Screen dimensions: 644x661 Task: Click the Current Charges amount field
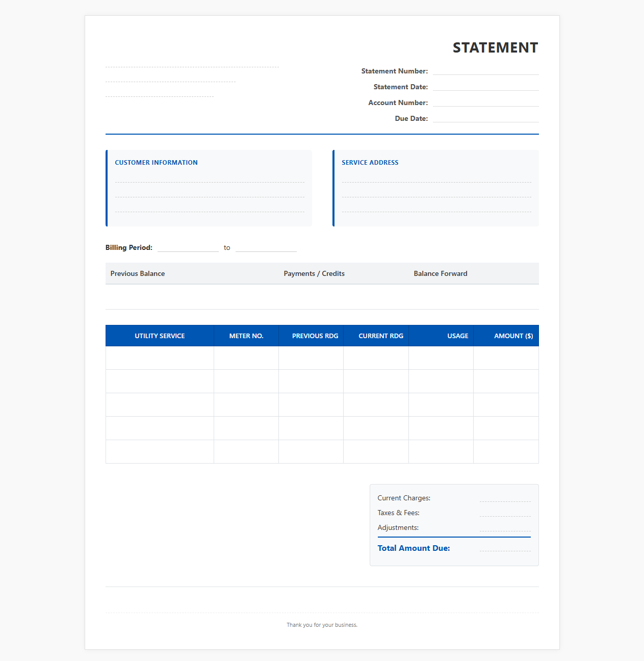click(505, 498)
